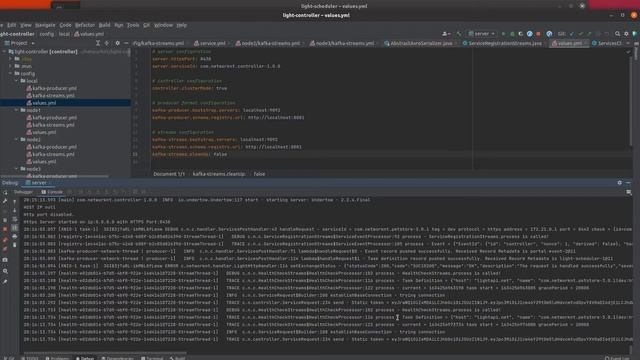Collapse the config folder in project tree
This screenshot has width=640, height=360.
click(x=11, y=73)
